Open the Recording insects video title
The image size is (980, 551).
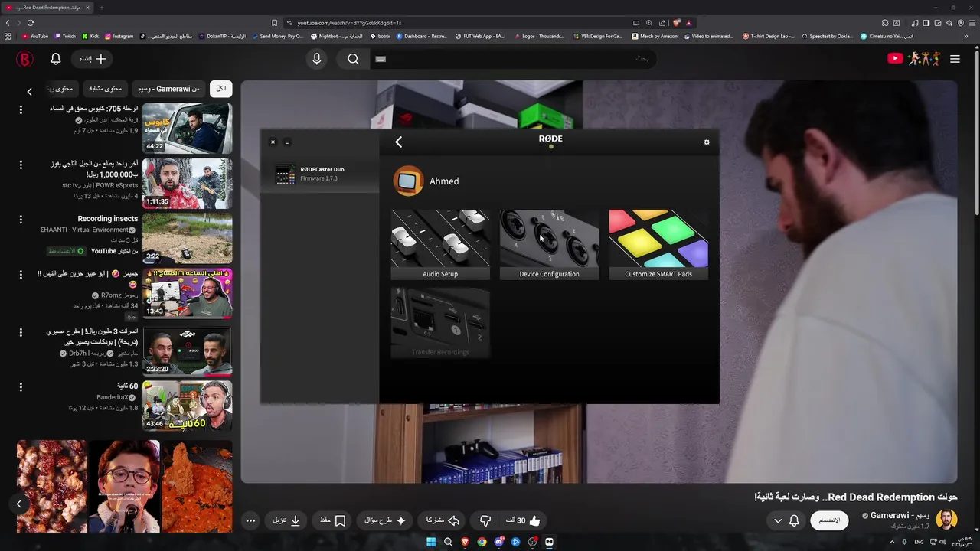[108, 219]
